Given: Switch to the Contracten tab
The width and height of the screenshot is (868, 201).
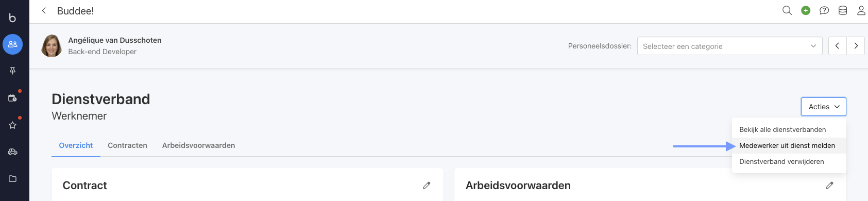Looking at the screenshot, I should (127, 145).
